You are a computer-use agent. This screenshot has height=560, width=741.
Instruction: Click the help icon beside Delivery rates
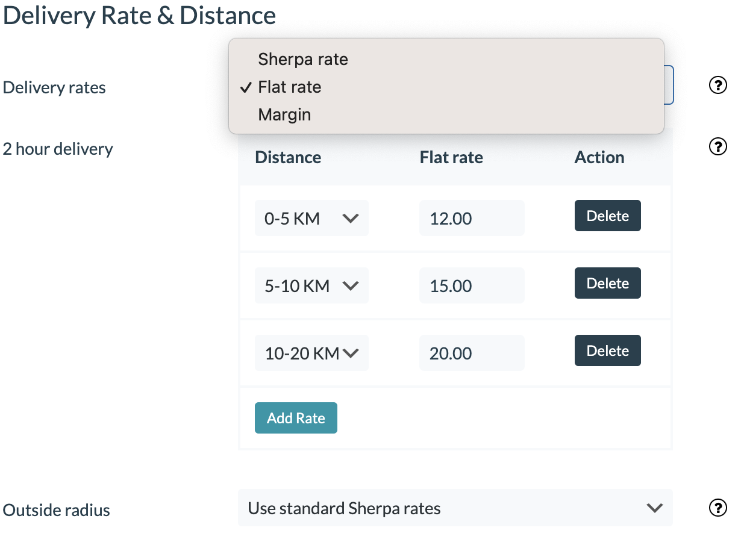coord(718,86)
